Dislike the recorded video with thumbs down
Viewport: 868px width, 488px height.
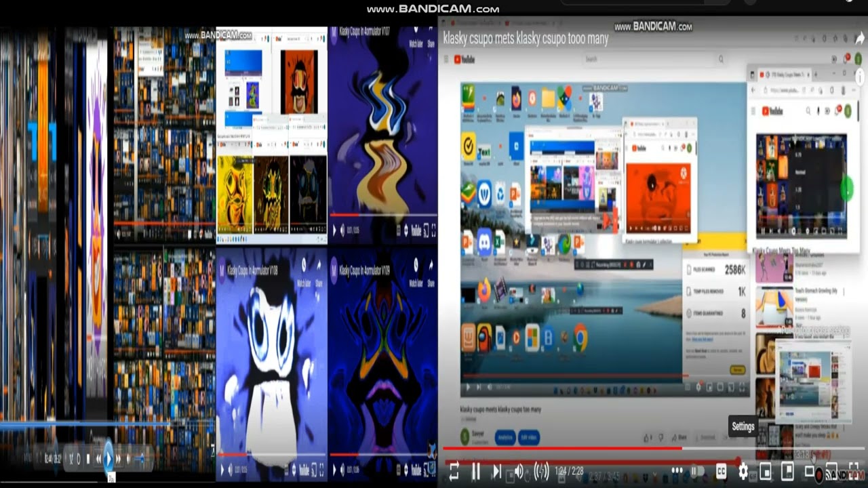coord(662,437)
